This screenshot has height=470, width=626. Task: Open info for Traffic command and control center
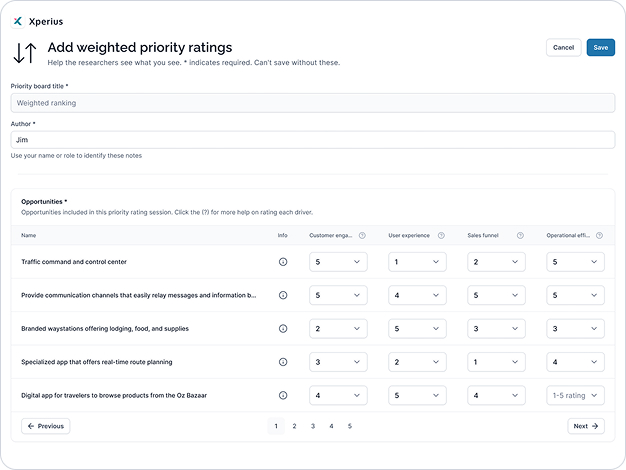pos(283,262)
